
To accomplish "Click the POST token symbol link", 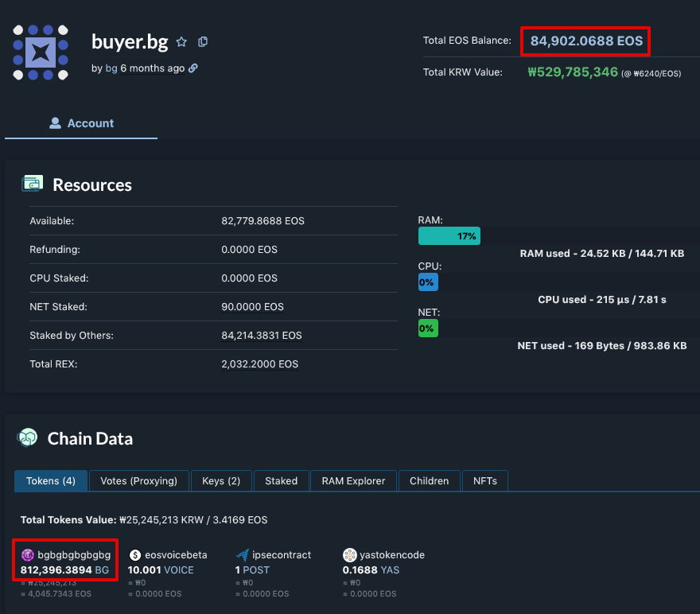I will (256, 569).
